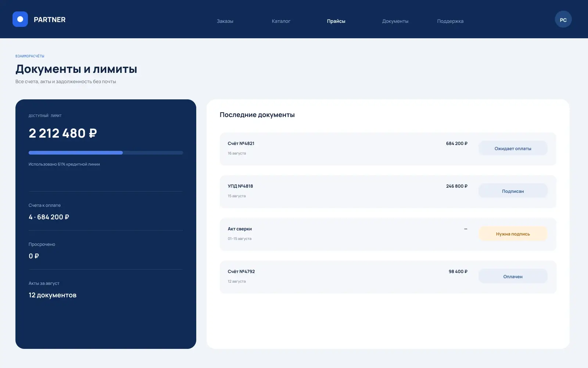Click the Документы и лимиты page title
Screen dimensions: 588x368
[x=76, y=69]
